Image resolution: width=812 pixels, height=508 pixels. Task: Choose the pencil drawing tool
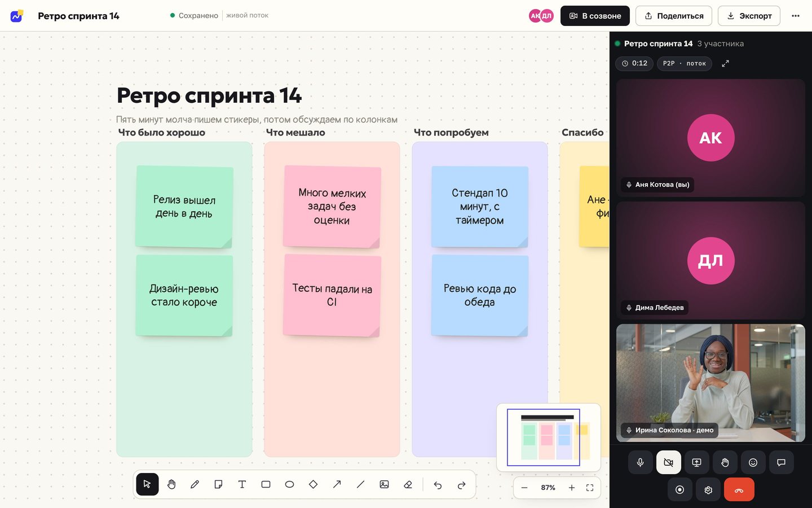click(195, 484)
